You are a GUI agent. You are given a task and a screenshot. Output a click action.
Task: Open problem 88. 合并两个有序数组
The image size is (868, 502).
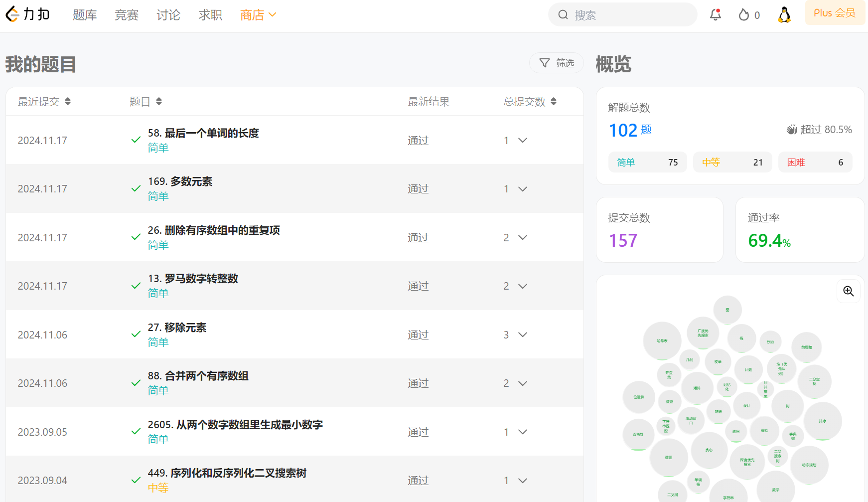tap(198, 376)
